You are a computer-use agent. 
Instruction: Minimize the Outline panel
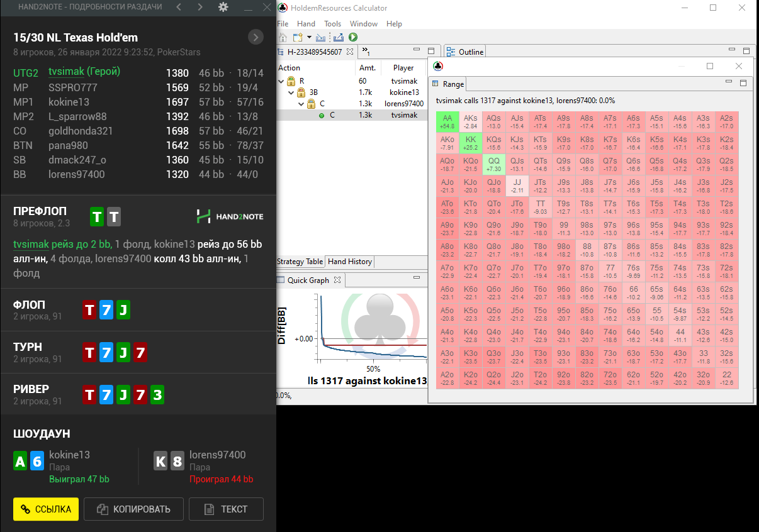pyautogui.click(x=731, y=50)
